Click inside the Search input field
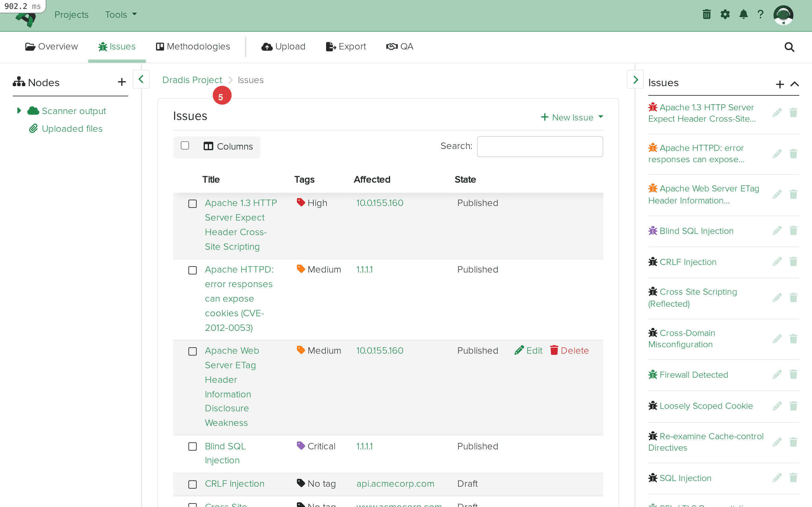Image resolution: width=812 pixels, height=507 pixels. pos(540,146)
